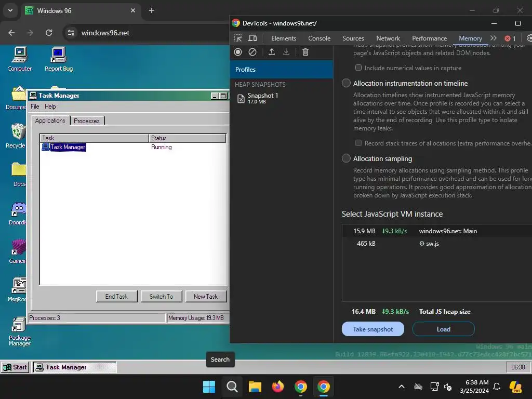Screen dimensions: 532x399
Task: Click the record heap profile icon
Action: tap(238, 52)
